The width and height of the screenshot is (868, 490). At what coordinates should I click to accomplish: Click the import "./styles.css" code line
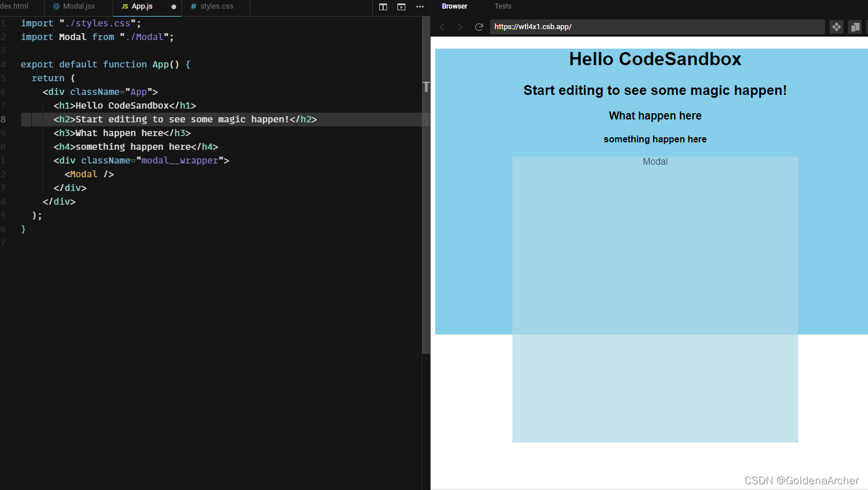point(81,23)
